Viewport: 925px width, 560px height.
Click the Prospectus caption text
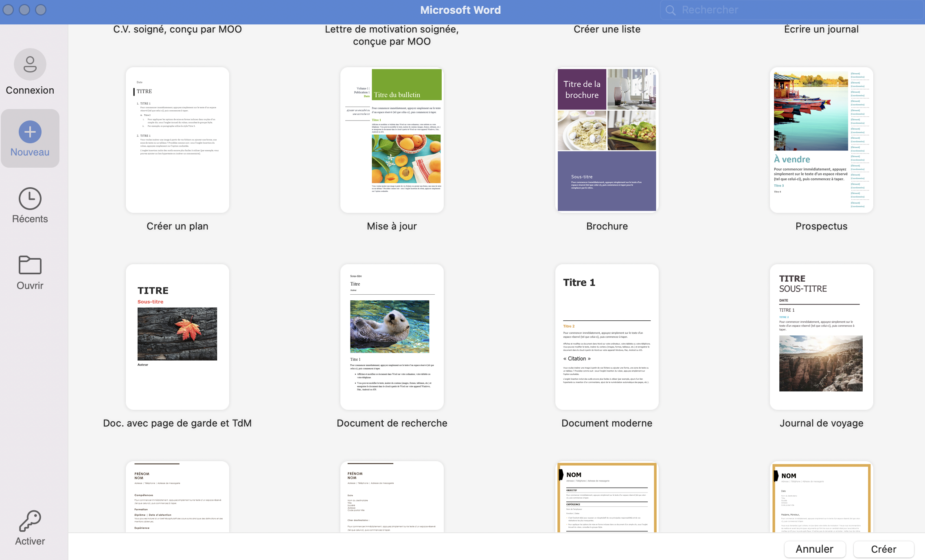click(822, 226)
